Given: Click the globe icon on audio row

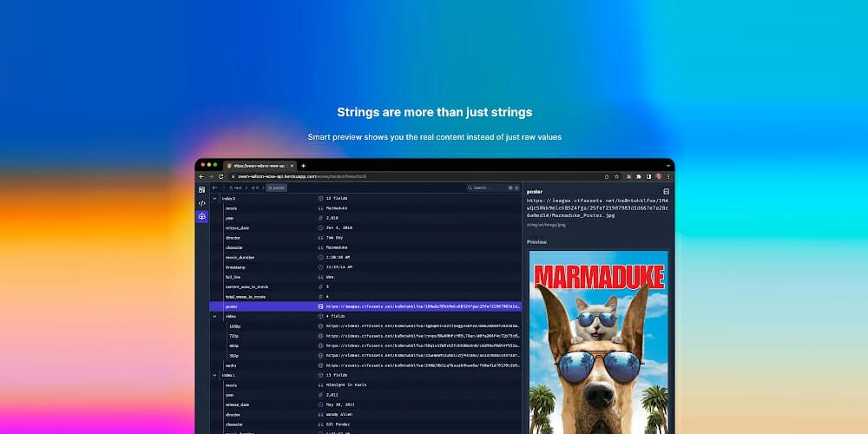Looking at the screenshot, I should tap(320, 365).
